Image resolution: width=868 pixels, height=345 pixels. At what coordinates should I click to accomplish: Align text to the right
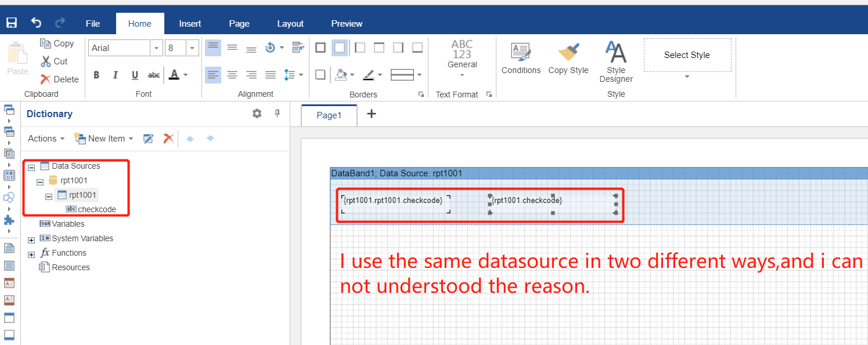pyautogui.click(x=251, y=75)
